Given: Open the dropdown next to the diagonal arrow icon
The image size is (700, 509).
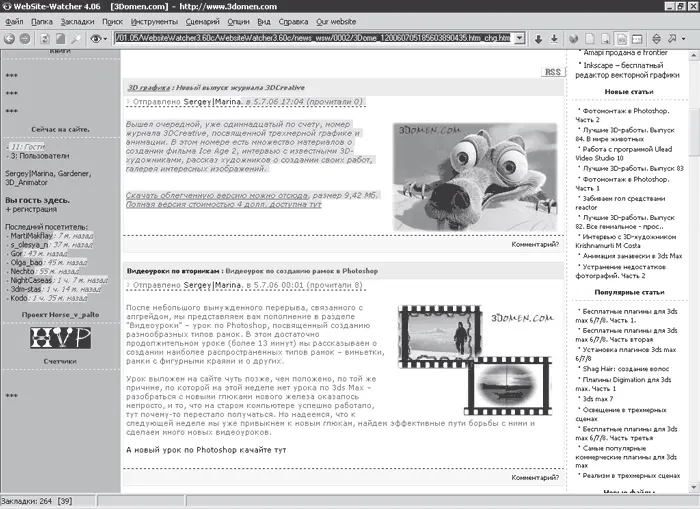Looking at the screenshot, I should [x=683, y=39].
